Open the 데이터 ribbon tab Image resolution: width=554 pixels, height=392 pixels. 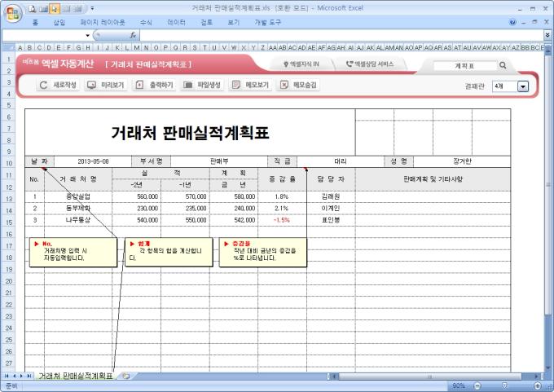pos(176,22)
